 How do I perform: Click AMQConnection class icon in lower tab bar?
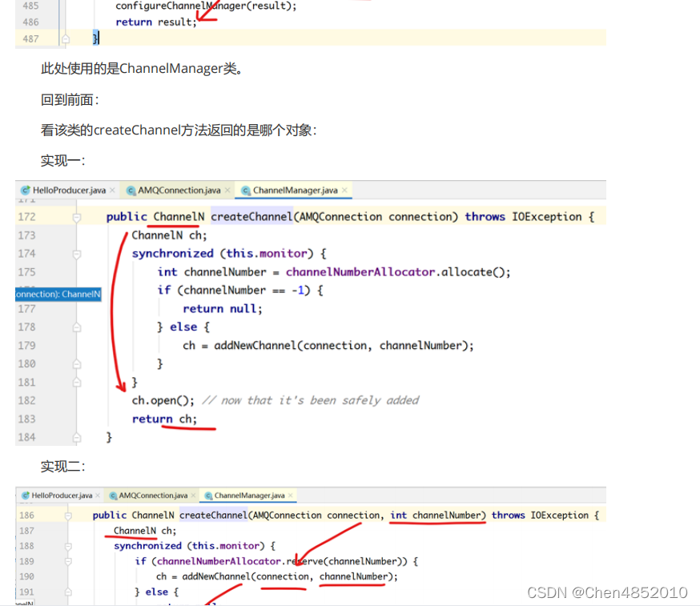[x=114, y=496]
